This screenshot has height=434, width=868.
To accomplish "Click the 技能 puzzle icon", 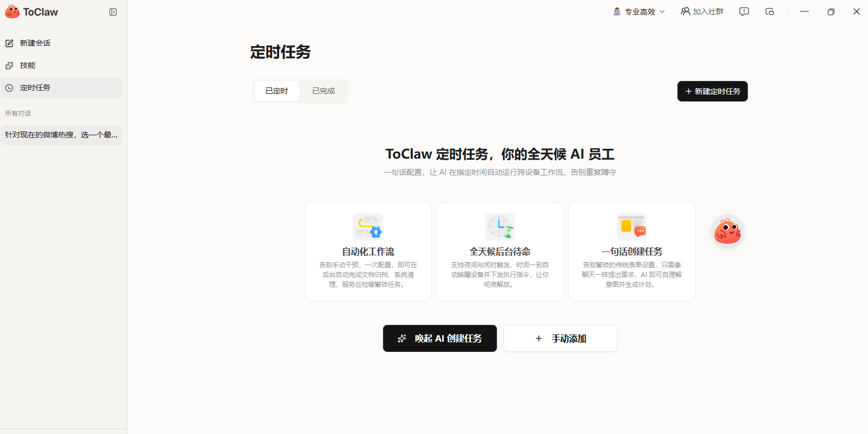I will click(9, 65).
